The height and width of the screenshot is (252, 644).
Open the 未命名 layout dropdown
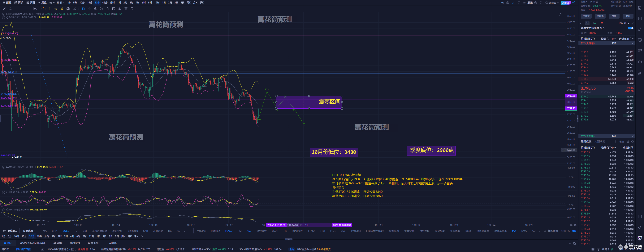pyautogui.click(x=554, y=3)
